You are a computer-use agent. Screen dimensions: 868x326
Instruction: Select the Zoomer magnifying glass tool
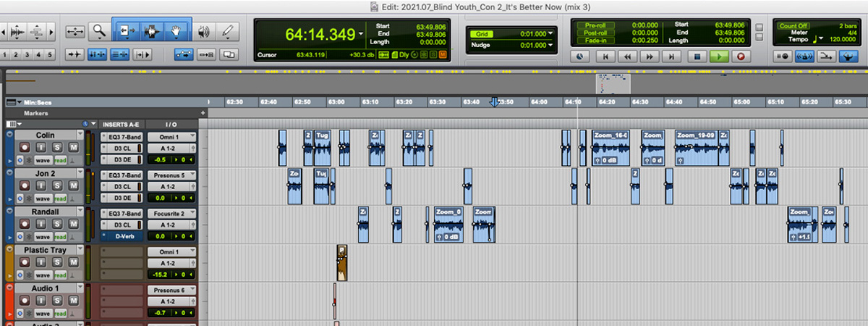(99, 31)
